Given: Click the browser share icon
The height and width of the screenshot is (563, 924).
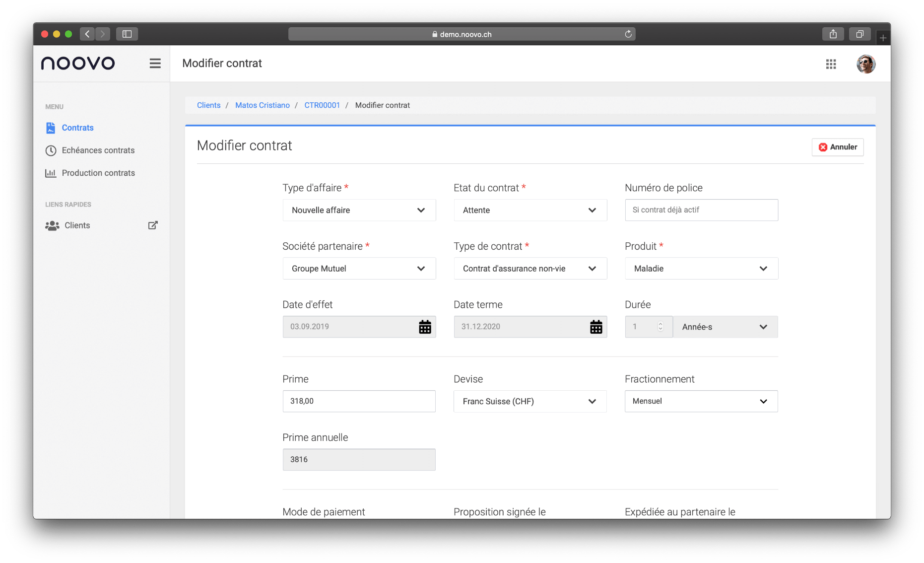Looking at the screenshot, I should click(x=833, y=34).
